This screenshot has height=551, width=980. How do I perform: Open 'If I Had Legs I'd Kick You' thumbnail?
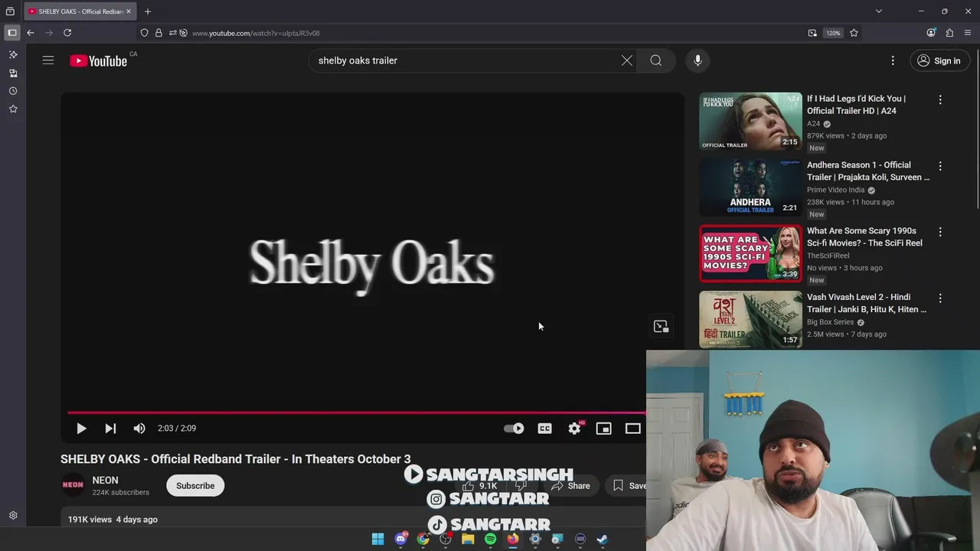tap(750, 121)
